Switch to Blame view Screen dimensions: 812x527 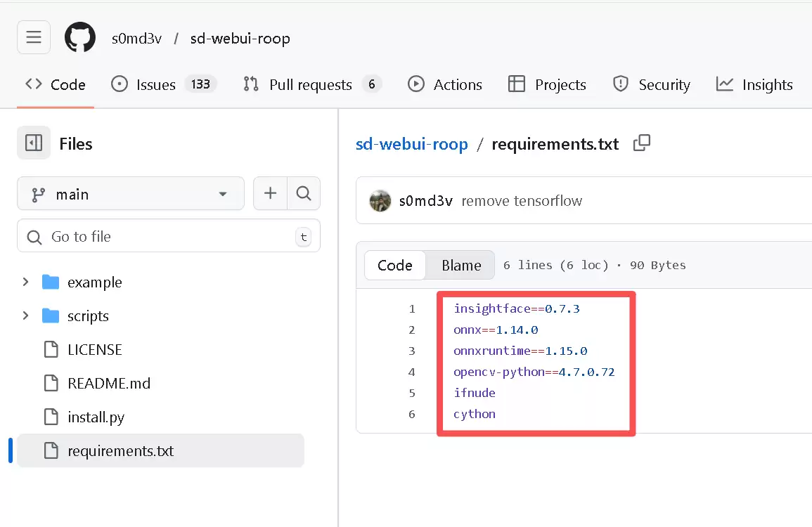[x=461, y=265]
